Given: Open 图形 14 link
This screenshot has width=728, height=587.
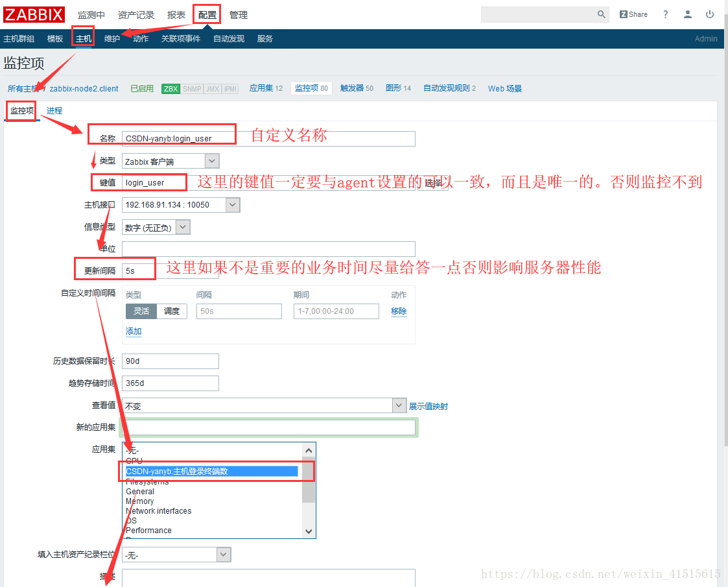Looking at the screenshot, I should coord(398,88).
